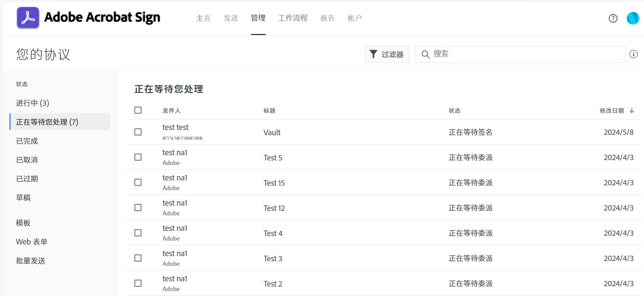Switch to the 发送 tab
This screenshot has height=296, width=644.
click(x=231, y=18)
